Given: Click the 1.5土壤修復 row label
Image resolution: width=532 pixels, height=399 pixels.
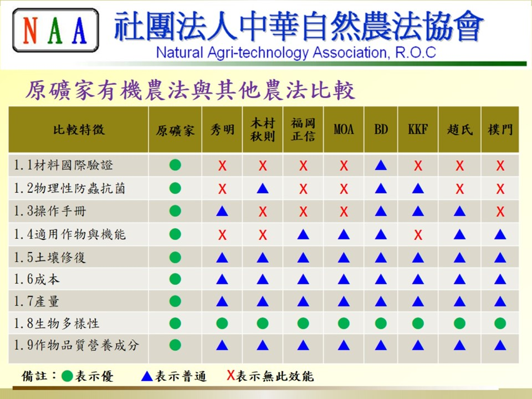Looking at the screenshot, I should point(50,258).
